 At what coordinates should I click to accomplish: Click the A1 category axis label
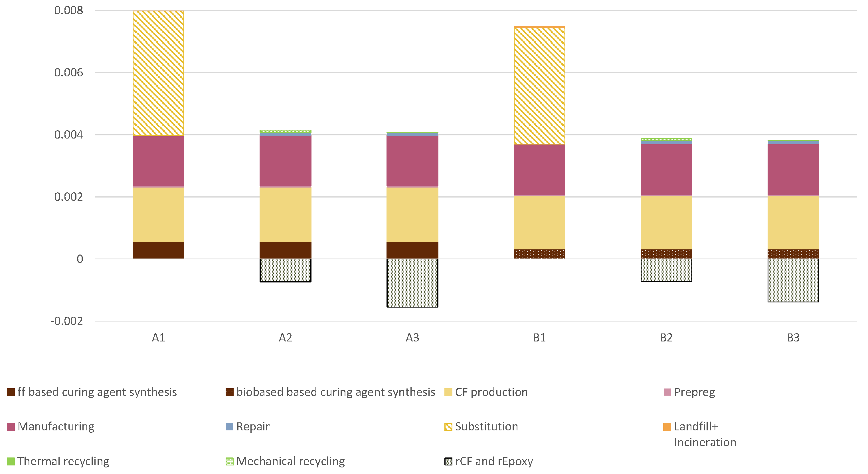tap(158, 338)
